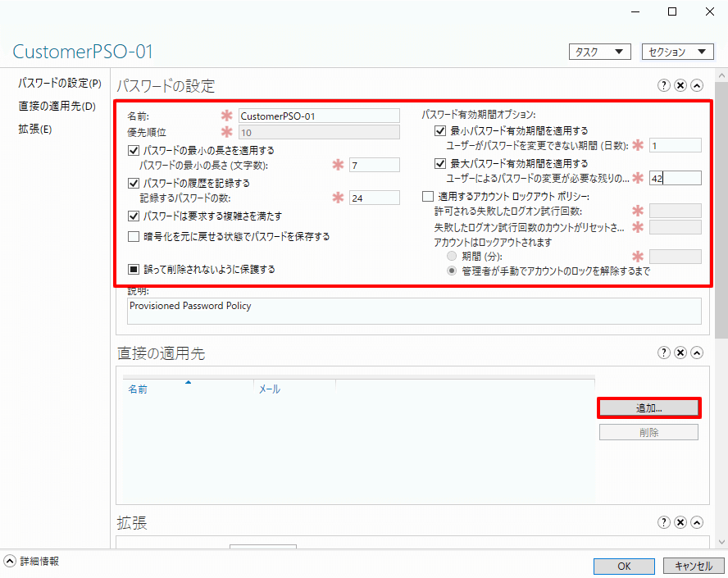
Task: Toggle 最大パスワード有効期間を適用する checkbox
Action: (440, 163)
